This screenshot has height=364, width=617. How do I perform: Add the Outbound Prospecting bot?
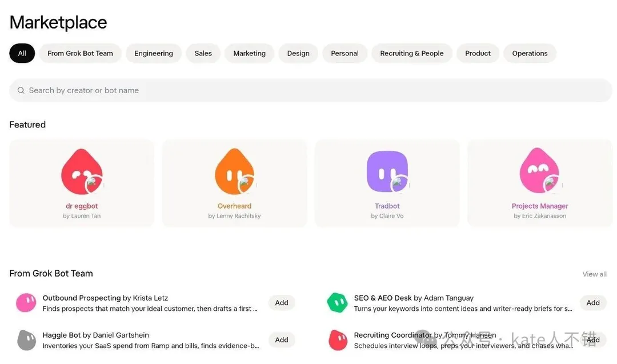pyautogui.click(x=282, y=303)
